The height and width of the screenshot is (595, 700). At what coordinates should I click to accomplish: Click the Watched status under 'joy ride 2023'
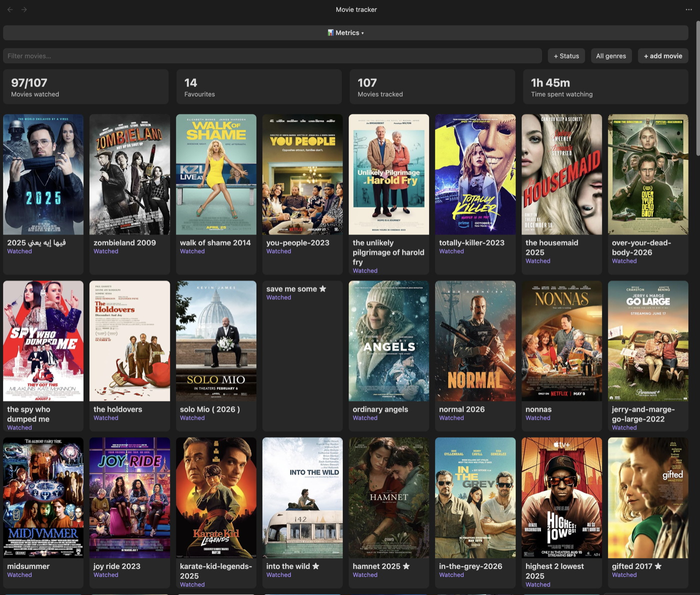point(106,575)
